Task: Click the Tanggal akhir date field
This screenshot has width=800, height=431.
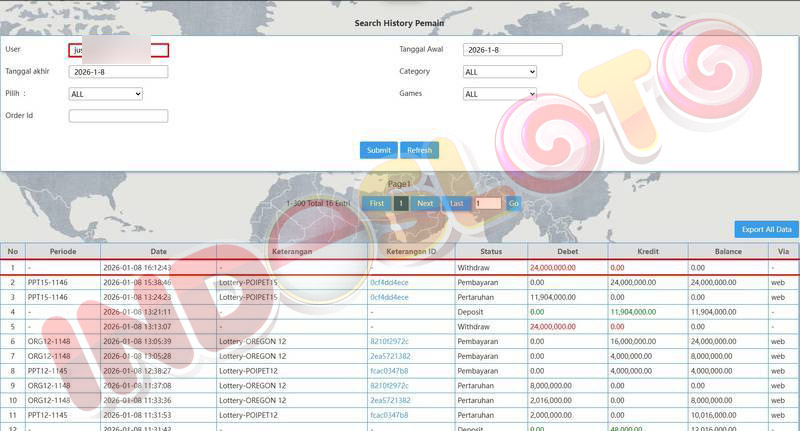Action: pos(118,72)
